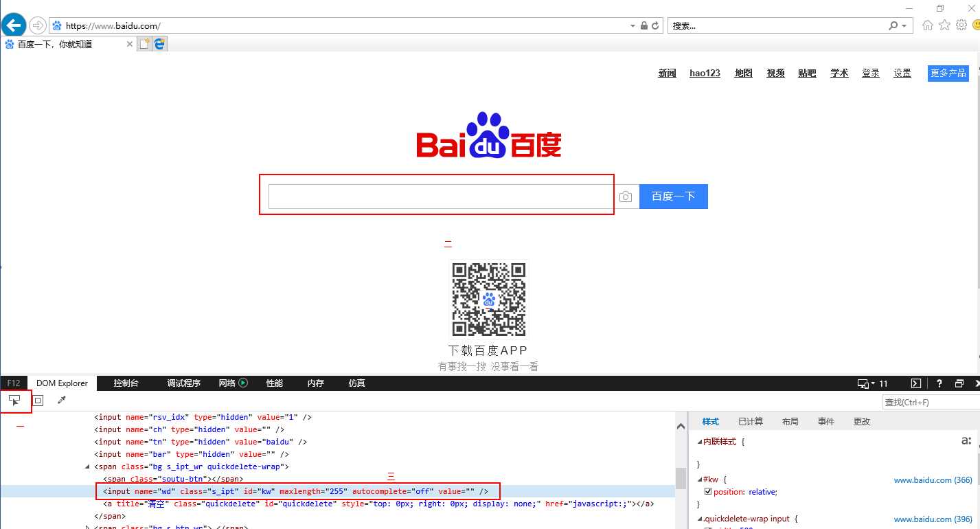The height and width of the screenshot is (529, 980).
Task: Switch to the 仿真 emulation tab
Action: coord(356,383)
